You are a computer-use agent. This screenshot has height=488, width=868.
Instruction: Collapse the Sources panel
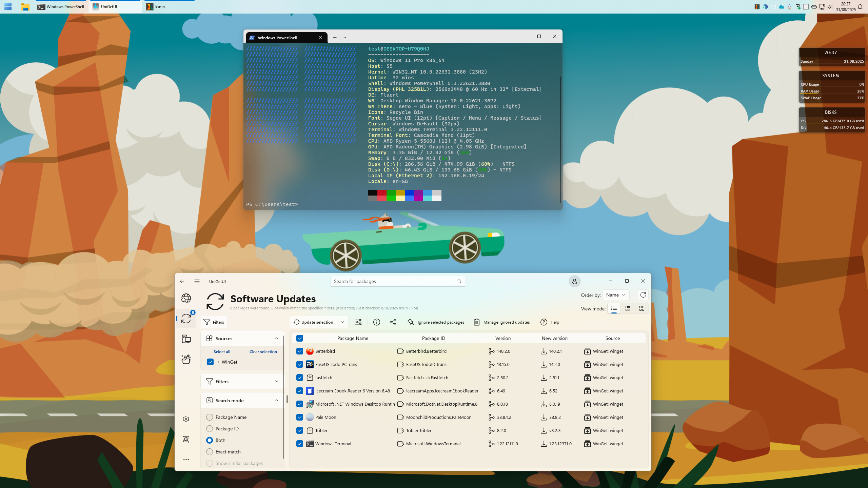[x=277, y=339]
